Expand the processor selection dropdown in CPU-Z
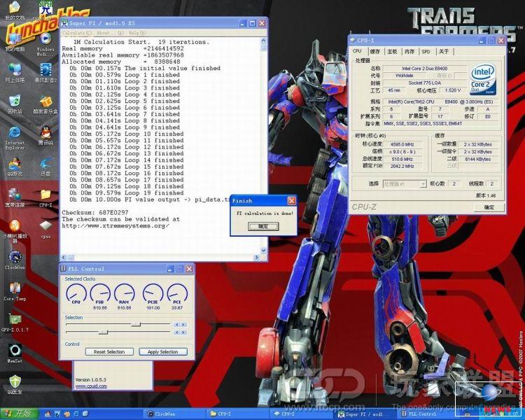 pyautogui.click(x=423, y=184)
